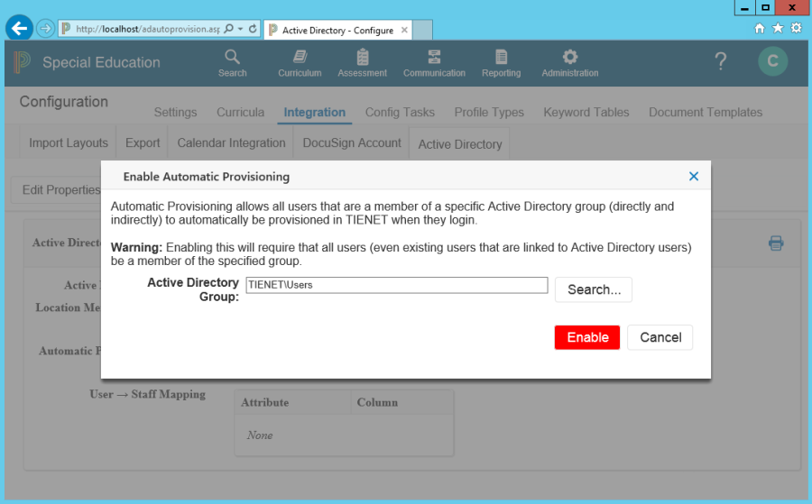Open the Administration gear icon

tap(569, 57)
